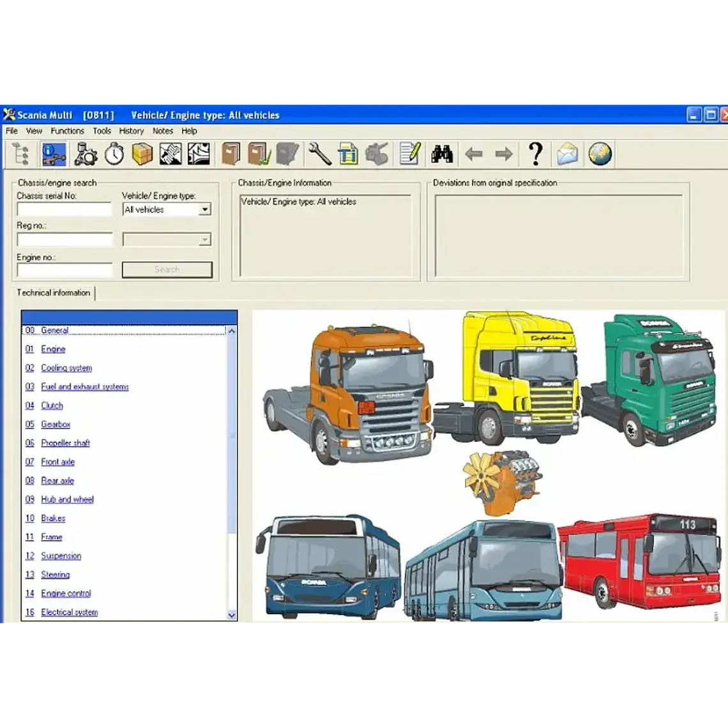
Task: Click the list scrollbar up arrow
Action: point(232,331)
